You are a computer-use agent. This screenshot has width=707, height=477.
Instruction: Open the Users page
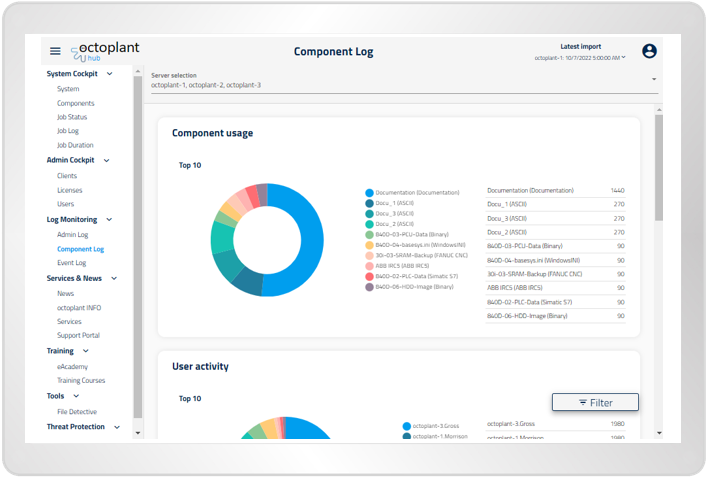tap(65, 204)
